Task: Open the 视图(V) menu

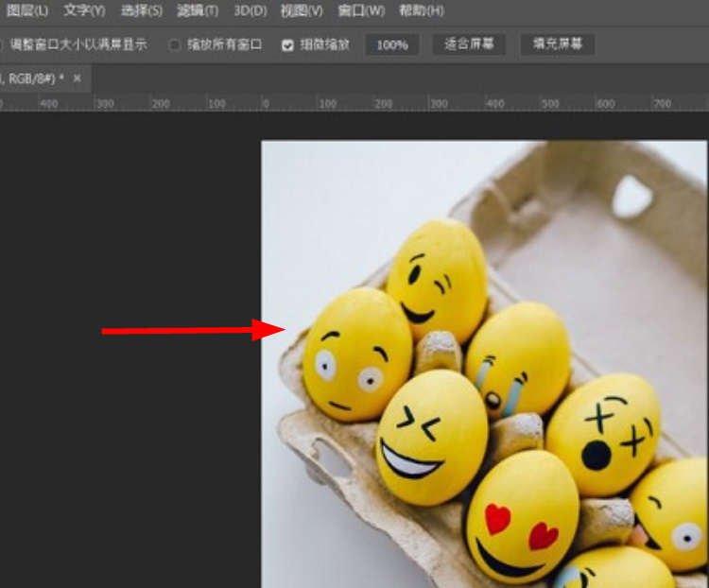Action: pyautogui.click(x=302, y=10)
